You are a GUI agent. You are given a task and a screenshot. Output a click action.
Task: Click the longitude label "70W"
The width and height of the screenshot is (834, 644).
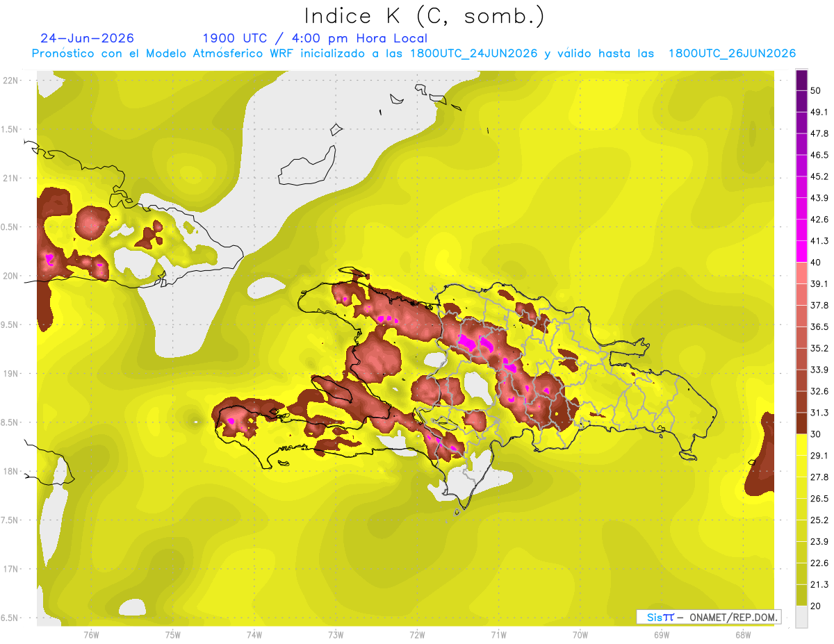[x=580, y=634]
